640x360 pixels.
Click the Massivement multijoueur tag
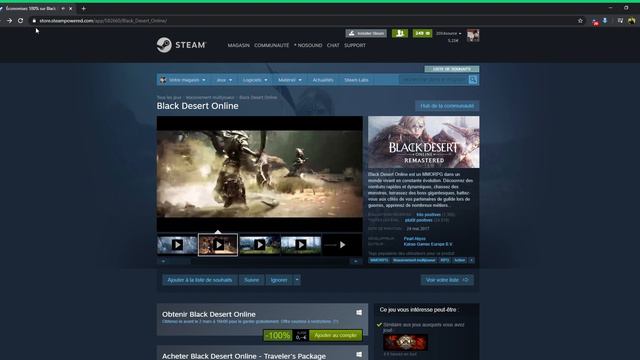(414, 260)
